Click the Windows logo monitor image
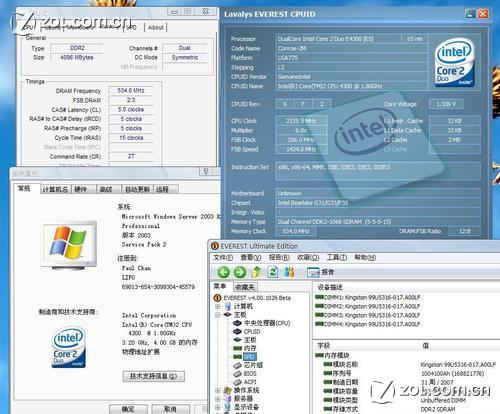The width and height of the screenshot is (500, 414). point(69,245)
